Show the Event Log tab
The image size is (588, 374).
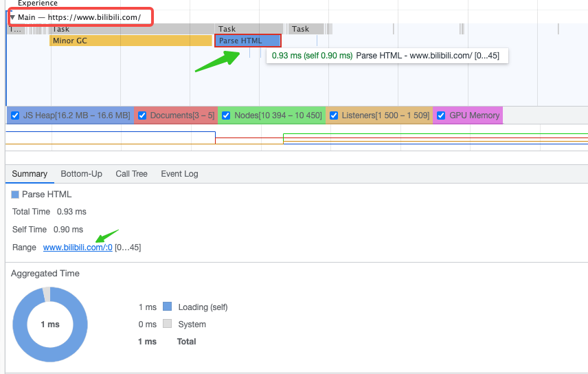click(x=179, y=174)
